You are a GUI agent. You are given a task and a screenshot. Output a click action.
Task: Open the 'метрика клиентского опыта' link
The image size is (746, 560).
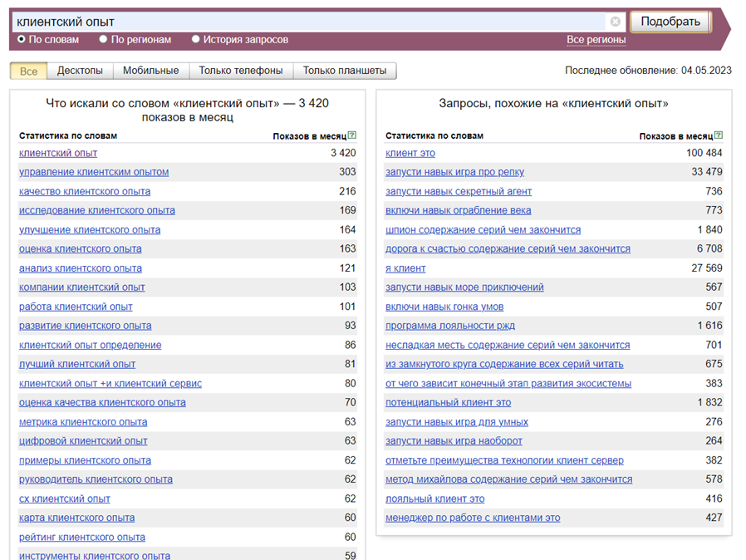[x=83, y=422]
